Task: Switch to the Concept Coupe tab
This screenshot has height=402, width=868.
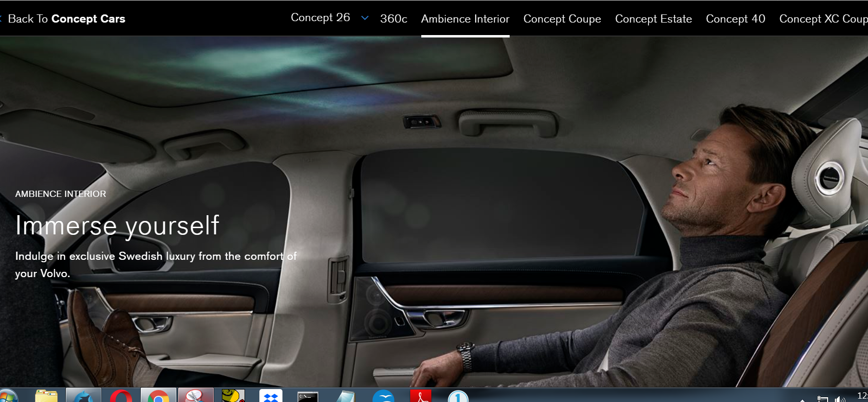Action: (562, 19)
